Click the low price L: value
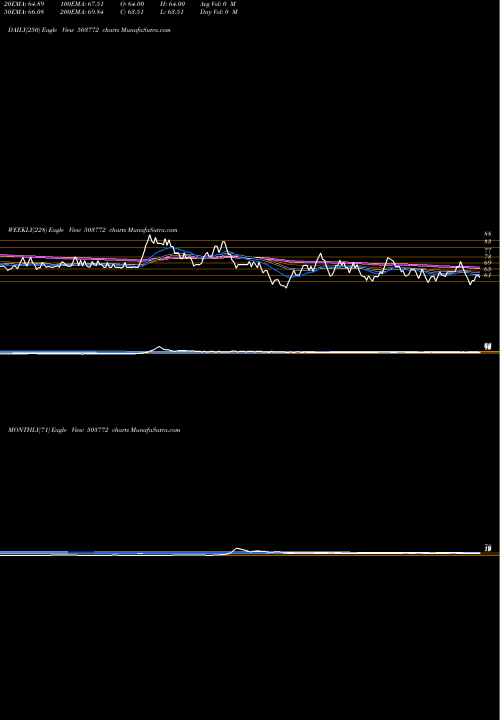 click(x=172, y=12)
